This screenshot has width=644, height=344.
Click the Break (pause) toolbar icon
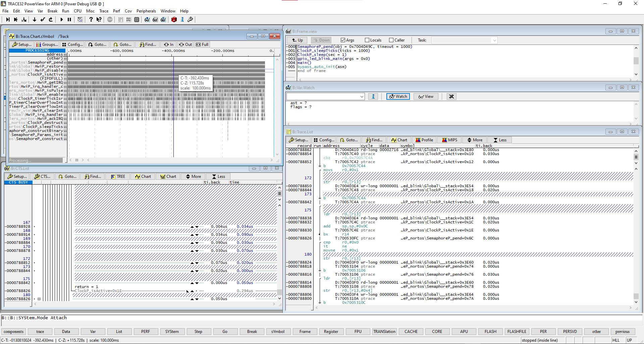click(x=69, y=19)
